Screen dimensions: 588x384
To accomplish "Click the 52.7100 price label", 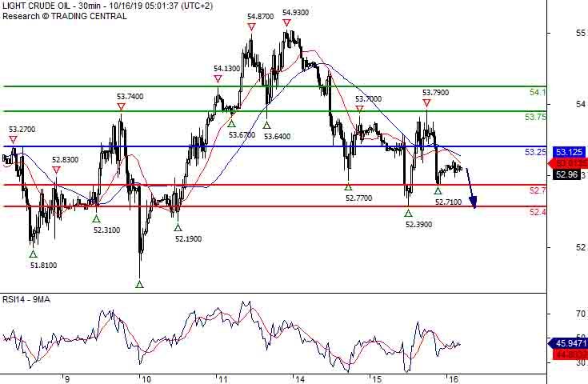I will coord(449,202).
